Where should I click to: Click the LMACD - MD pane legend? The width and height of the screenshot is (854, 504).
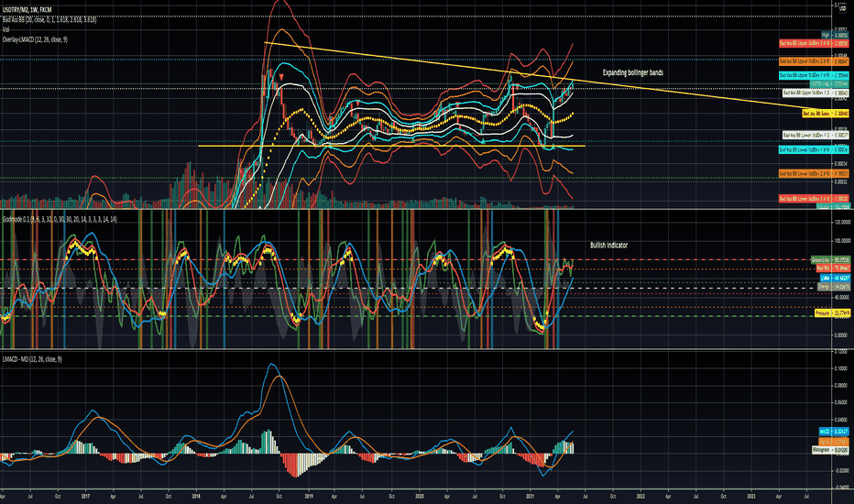(32, 359)
